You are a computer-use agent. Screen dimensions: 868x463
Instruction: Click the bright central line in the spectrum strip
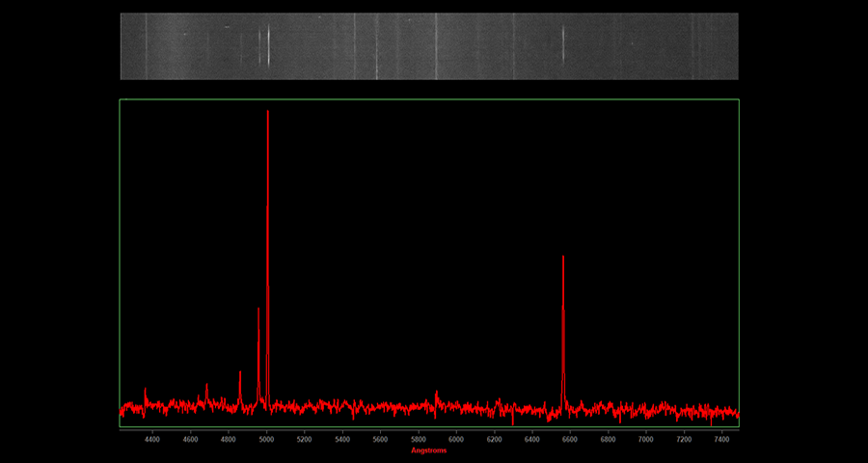(x=436, y=45)
